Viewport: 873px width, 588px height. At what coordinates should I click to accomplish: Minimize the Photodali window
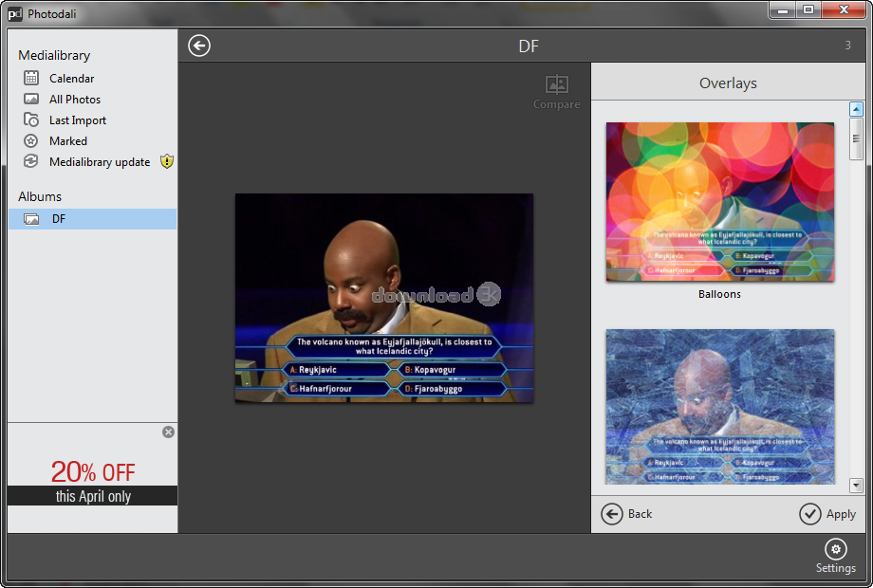pyautogui.click(x=784, y=10)
